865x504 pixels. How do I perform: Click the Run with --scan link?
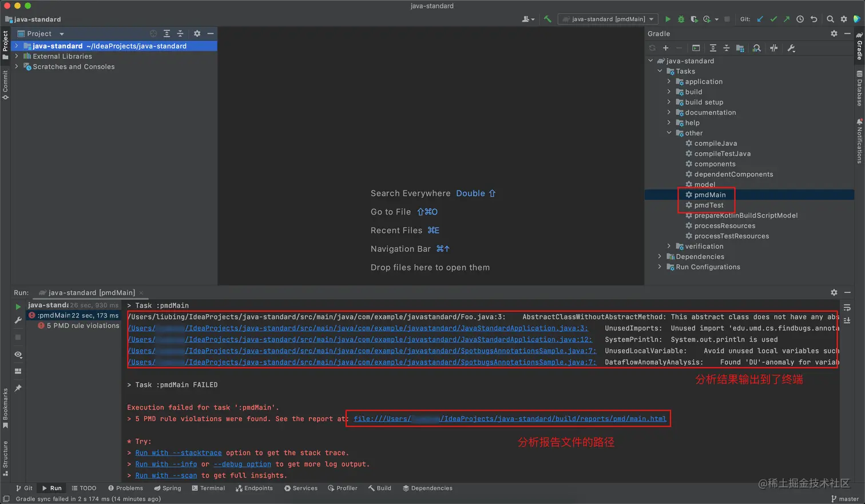tap(166, 475)
